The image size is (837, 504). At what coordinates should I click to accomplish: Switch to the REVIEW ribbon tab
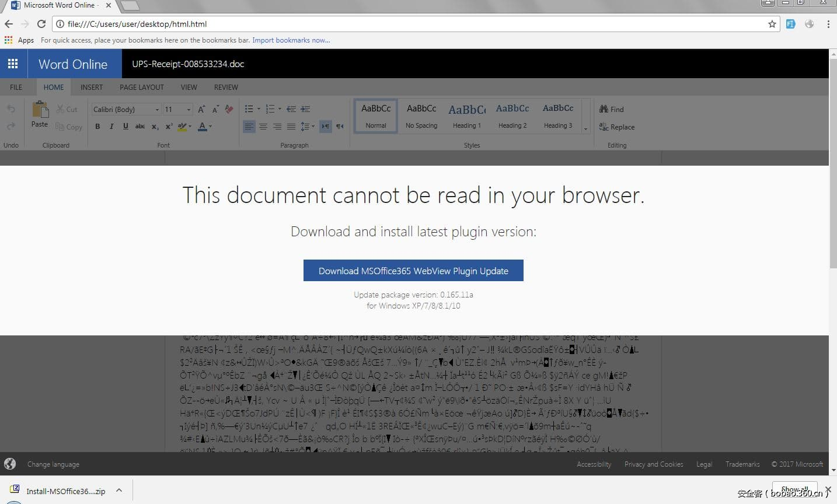click(x=226, y=87)
